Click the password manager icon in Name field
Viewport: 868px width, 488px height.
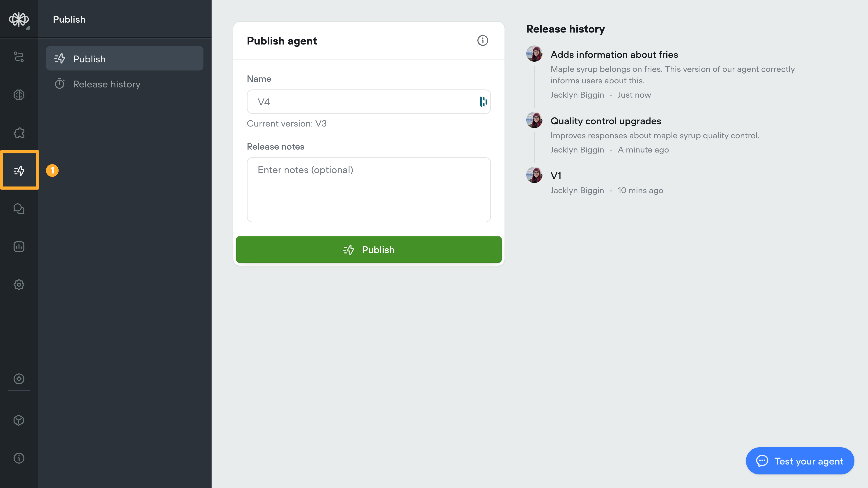[483, 102]
